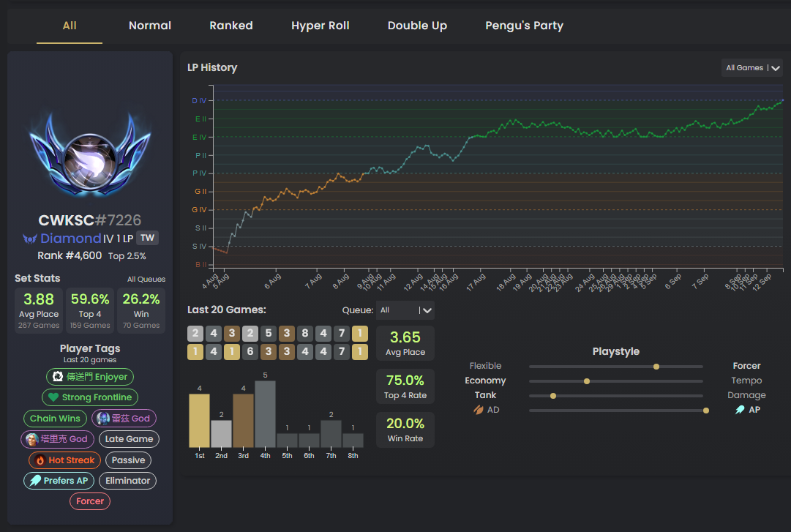
Task: Click the portal icon in 傳送門 Enjoyer tag
Action: [58, 377]
